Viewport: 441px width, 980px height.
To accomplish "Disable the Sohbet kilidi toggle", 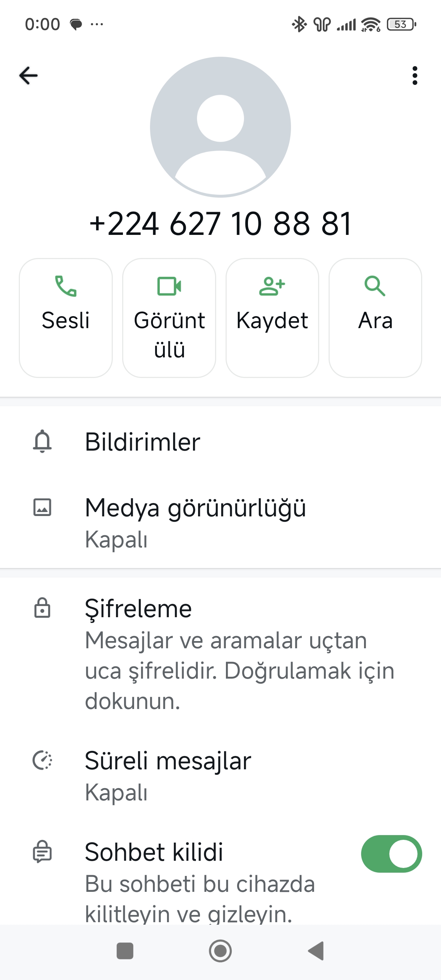I will tap(391, 854).
